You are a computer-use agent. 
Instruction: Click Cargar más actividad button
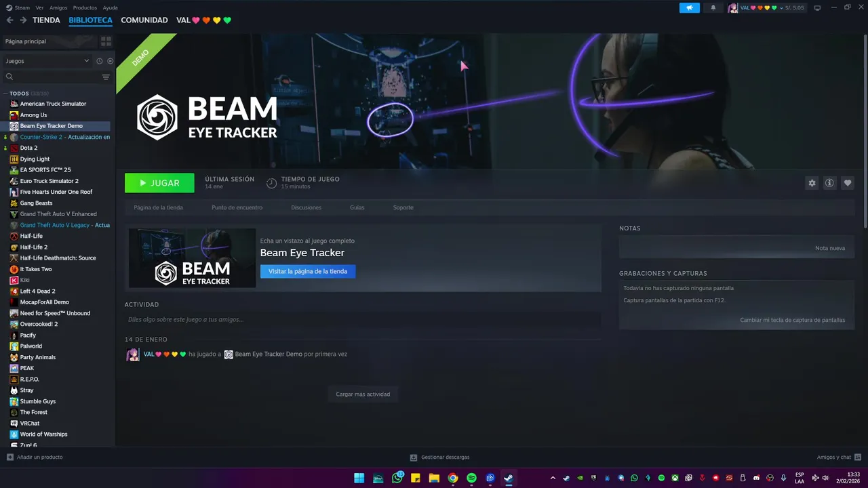click(363, 394)
